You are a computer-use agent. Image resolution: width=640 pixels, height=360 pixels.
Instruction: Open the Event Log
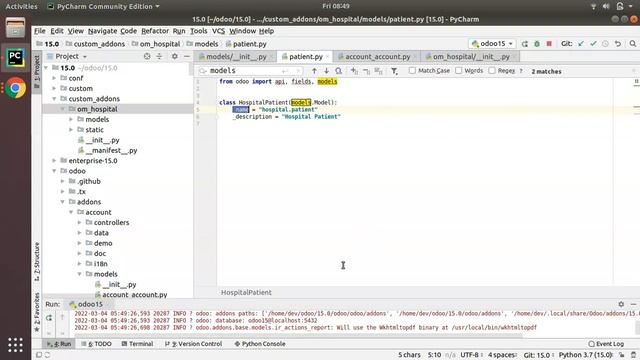click(606, 344)
